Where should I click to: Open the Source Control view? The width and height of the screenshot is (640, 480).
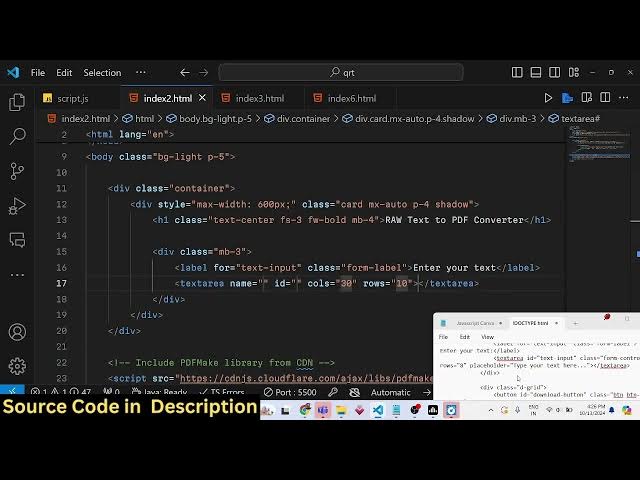pyautogui.click(x=17, y=171)
